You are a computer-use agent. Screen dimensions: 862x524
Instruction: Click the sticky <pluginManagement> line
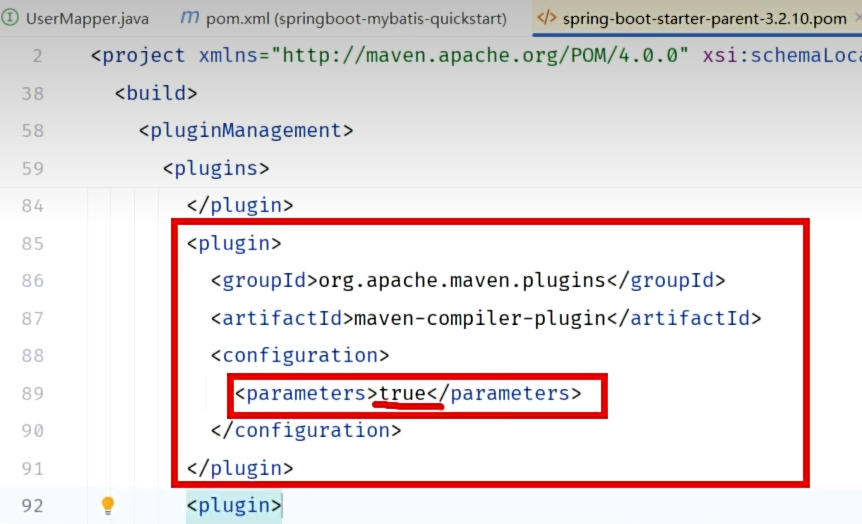(x=246, y=131)
